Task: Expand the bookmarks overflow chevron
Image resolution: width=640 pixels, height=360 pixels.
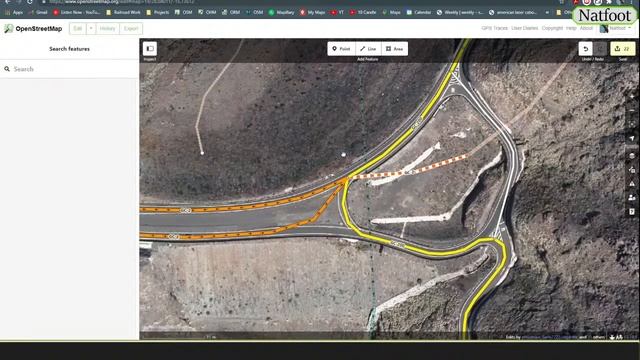Action: pyautogui.click(x=547, y=13)
